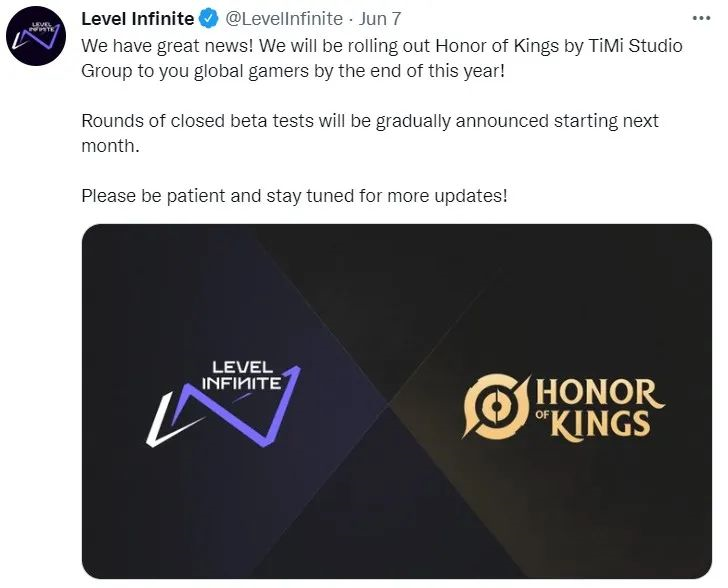Screen dimensions: 728x588
Task: Open the @LevelInfinite handle link
Action: click(282, 18)
